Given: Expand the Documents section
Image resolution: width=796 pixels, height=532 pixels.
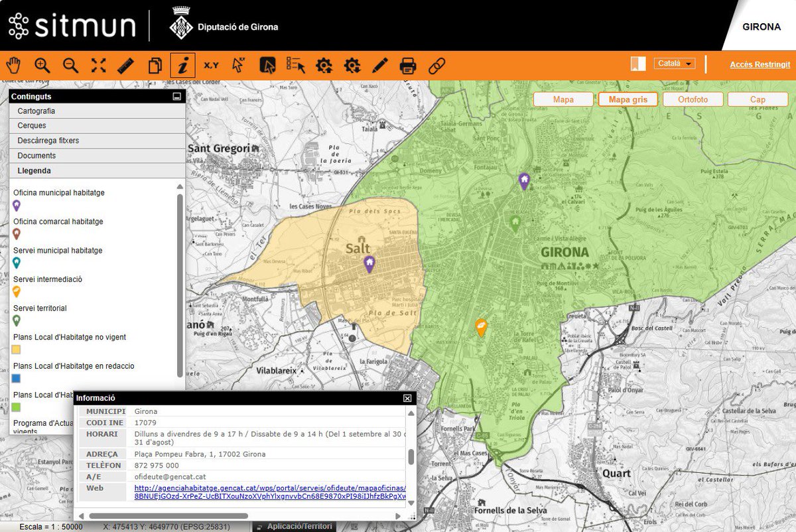Looking at the screenshot, I should point(97,155).
